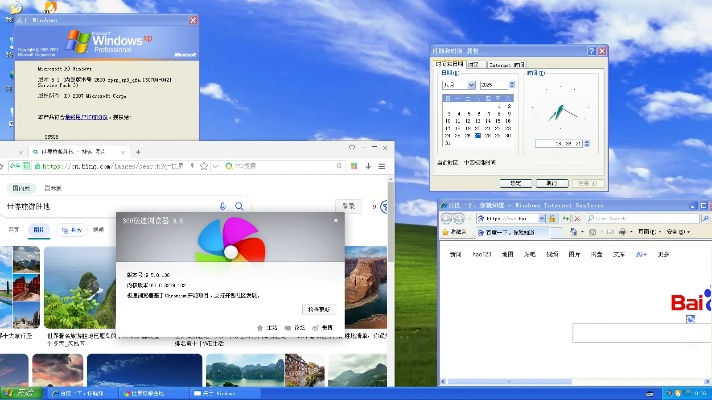Click the year spinner in Date and Time dialog

(512, 85)
